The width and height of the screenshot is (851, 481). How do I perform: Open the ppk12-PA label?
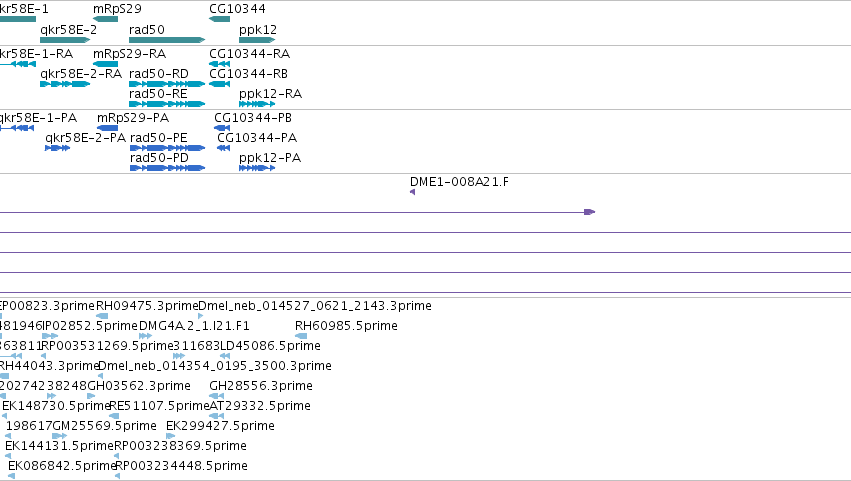pyautogui.click(x=270, y=158)
